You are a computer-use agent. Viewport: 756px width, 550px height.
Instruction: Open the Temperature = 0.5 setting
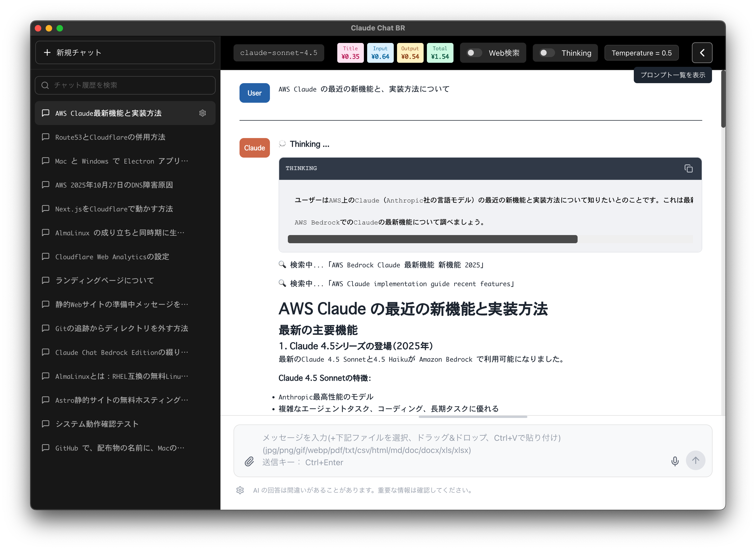coord(641,53)
